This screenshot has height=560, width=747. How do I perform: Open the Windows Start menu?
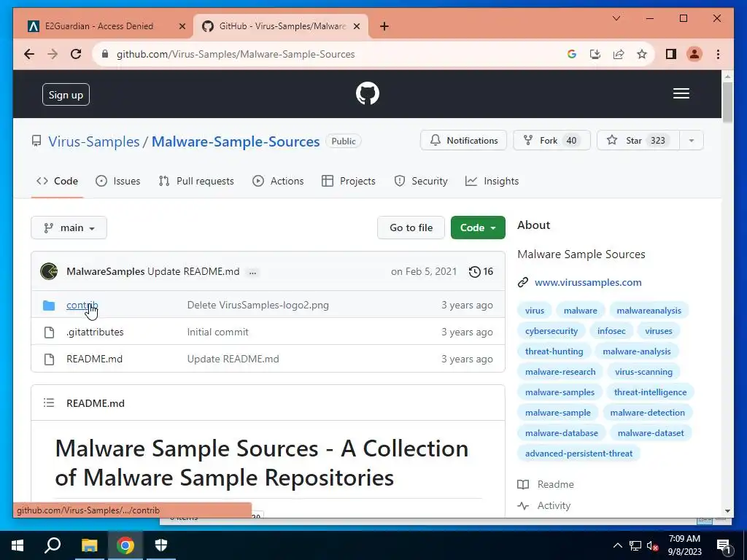pyautogui.click(x=18, y=545)
